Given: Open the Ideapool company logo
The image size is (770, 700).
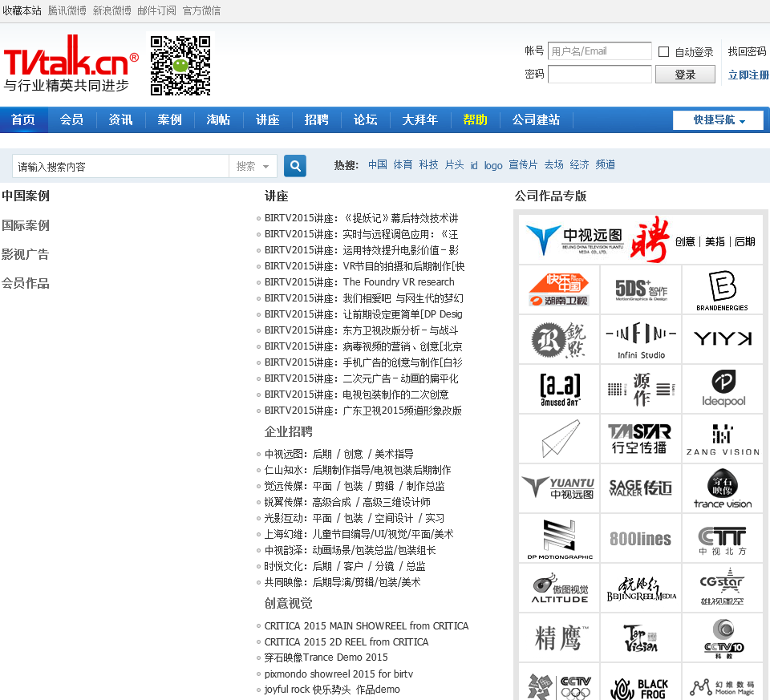Looking at the screenshot, I should point(723,389).
